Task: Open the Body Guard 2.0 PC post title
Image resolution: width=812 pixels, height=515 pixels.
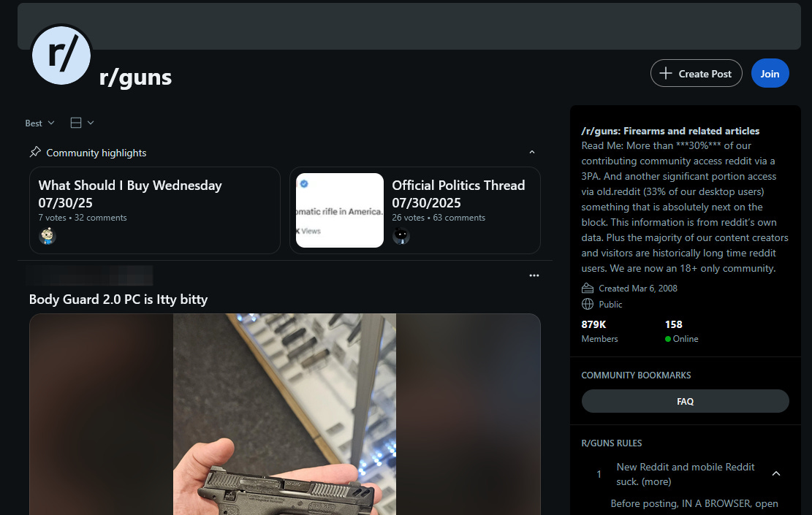Action: click(x=118, y=300)
